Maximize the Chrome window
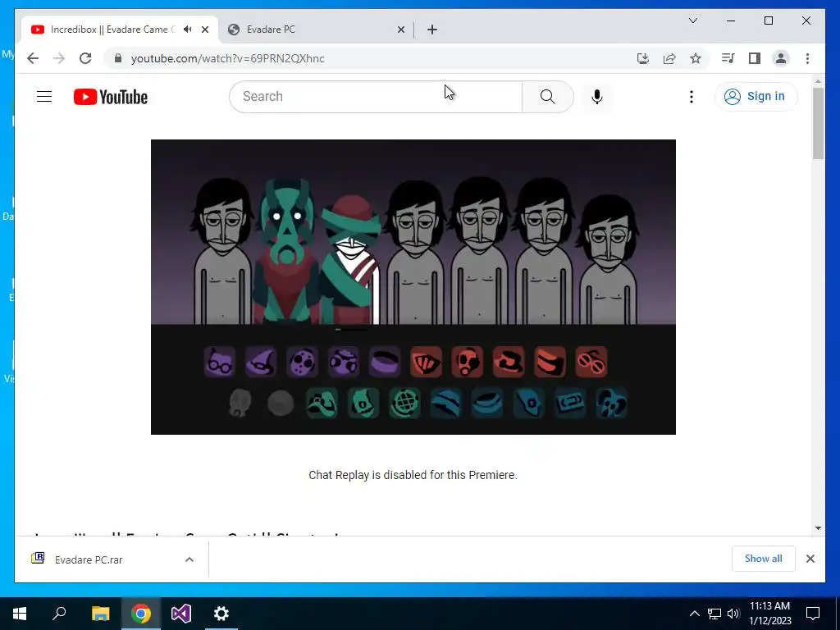 point(768,21)
